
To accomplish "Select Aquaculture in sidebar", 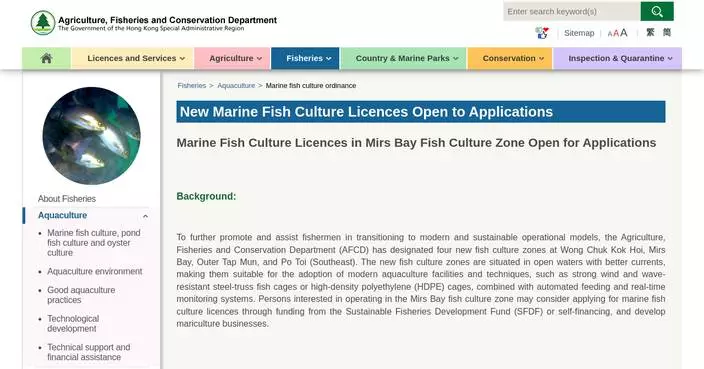I will [62, 215].
